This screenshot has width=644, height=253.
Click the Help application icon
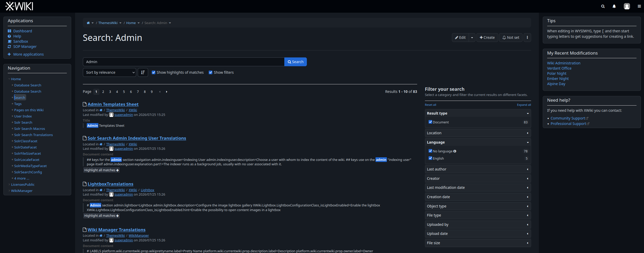10,36
